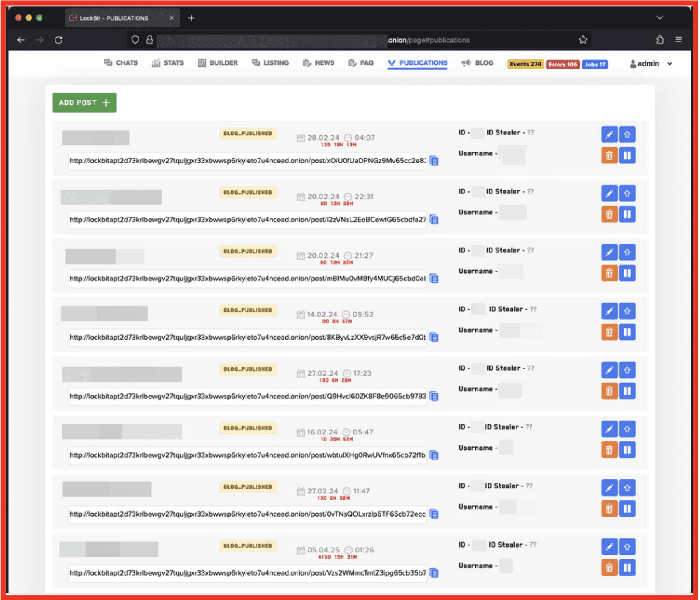Expand the admin user dropdown
Viewport: 700px width, 600px height.
click(x=651, y=64)
